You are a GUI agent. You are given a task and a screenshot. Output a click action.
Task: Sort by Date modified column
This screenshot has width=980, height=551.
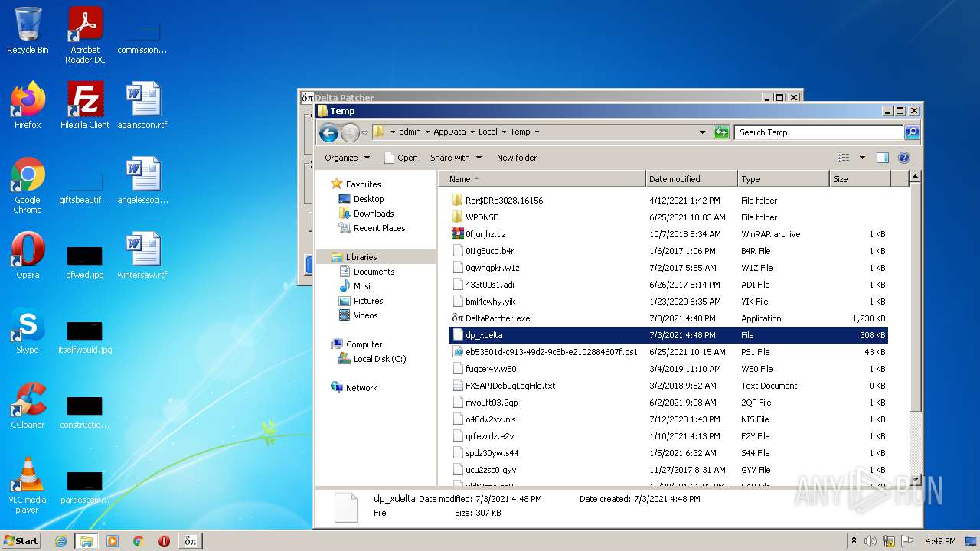tap(692, 179)
